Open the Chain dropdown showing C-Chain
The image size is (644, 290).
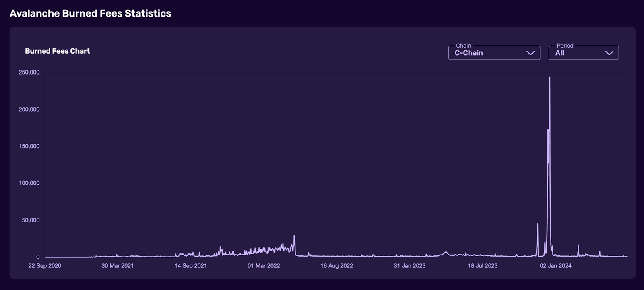(494, 53)
